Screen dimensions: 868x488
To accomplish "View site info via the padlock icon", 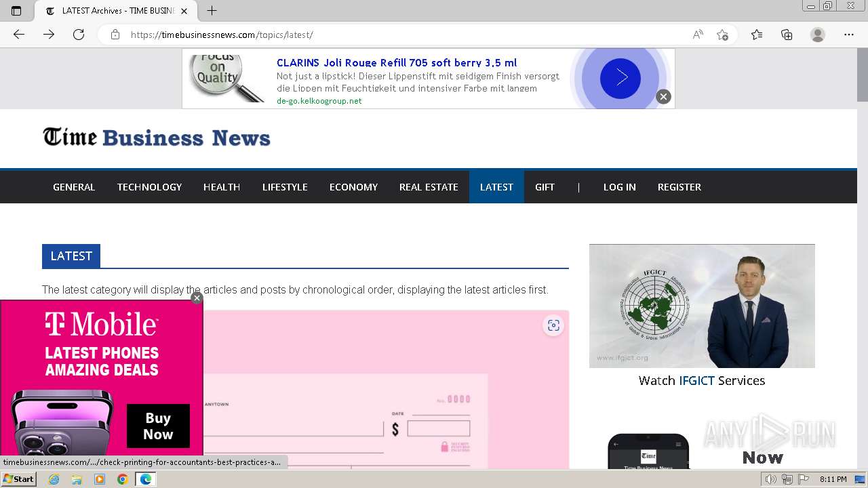I will pos(115,35).
